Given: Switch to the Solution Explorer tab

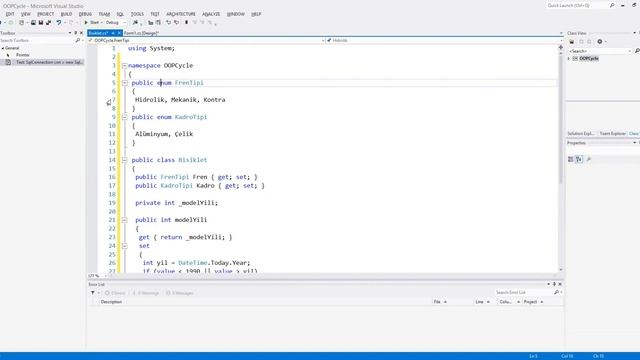Looking at the screenshot, I should tap(581, 133).
